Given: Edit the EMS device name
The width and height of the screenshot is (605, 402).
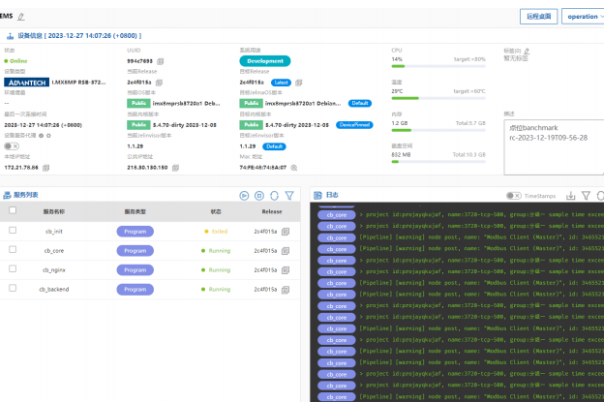Looking at the screenshot, I should coord(21,17).
